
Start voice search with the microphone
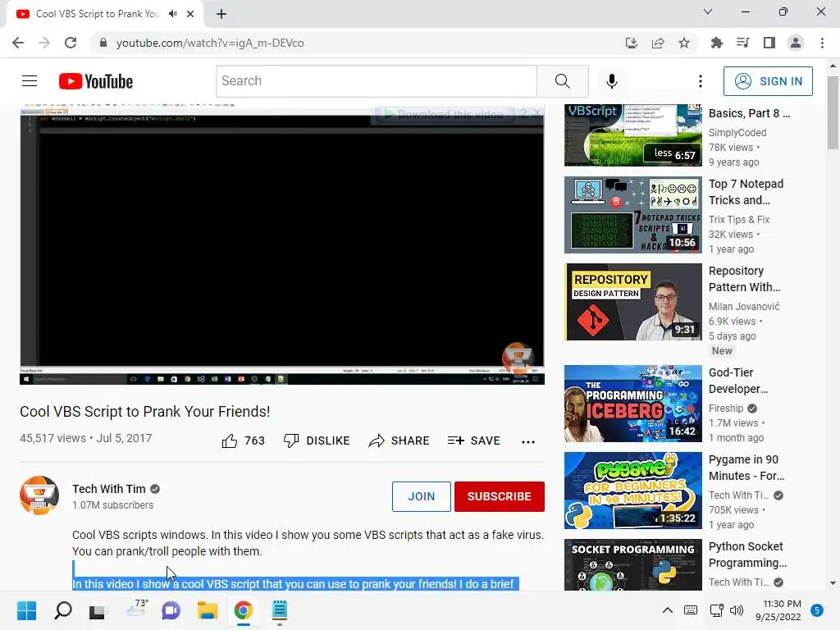point(612,81)
